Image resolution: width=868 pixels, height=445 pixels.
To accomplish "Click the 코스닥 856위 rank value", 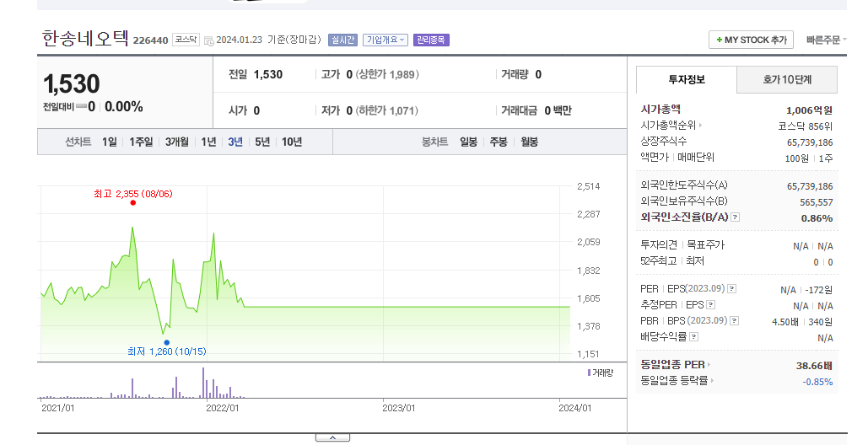I will pos(806,126).
